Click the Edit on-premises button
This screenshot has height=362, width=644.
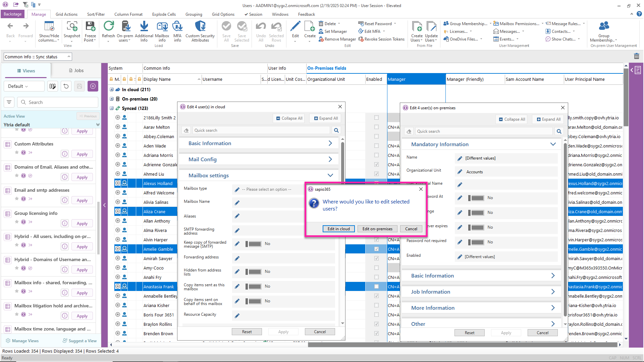pos(377,229)
